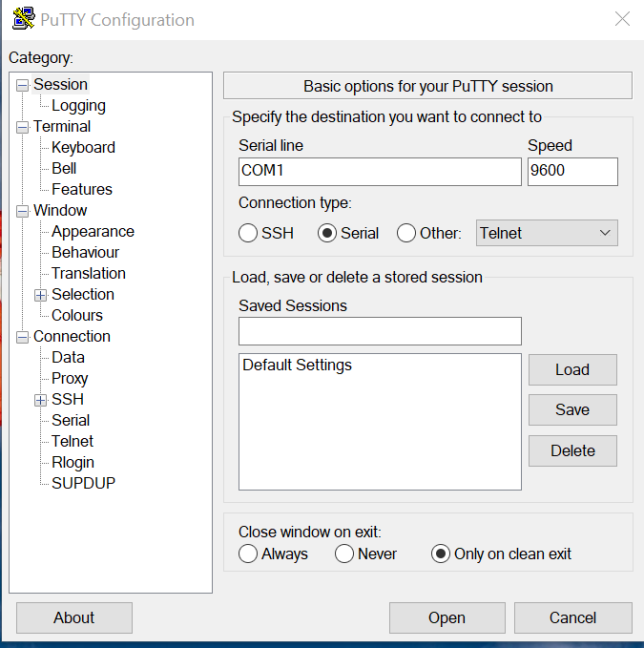Open the Keyboard settings category
Screen dimensions: 644x648
tap(83, 148)
